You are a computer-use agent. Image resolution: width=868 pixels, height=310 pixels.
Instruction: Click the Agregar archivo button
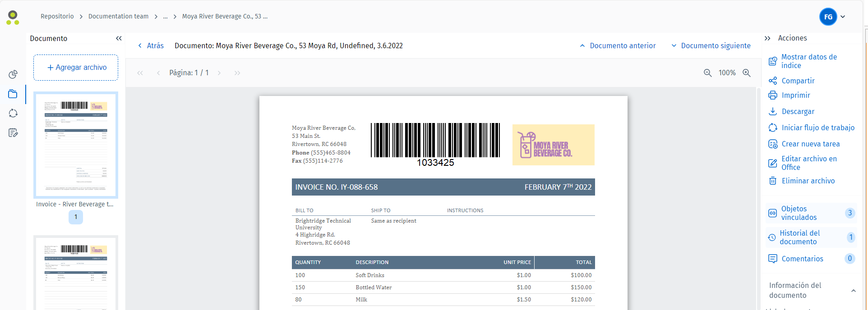click(76, 68)
